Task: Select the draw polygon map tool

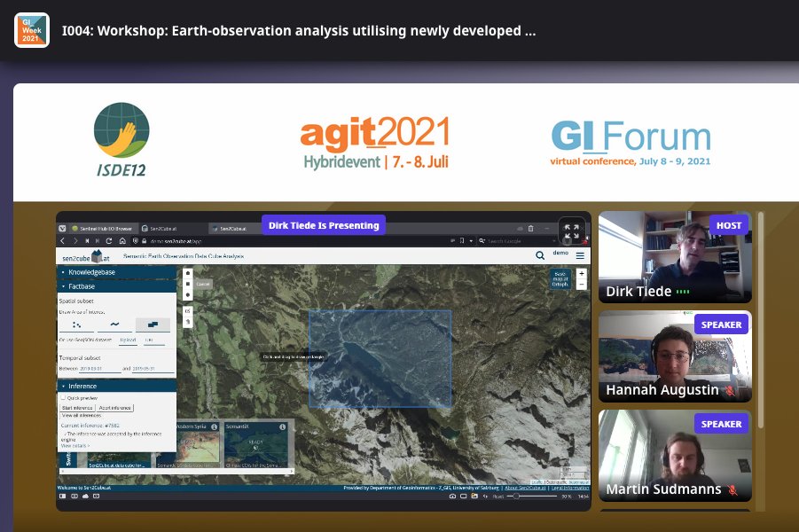Action: [187, 273]
